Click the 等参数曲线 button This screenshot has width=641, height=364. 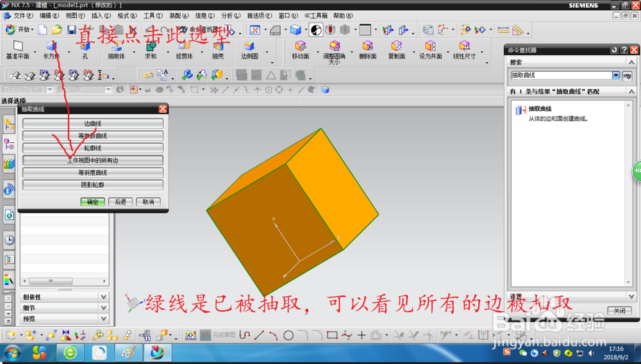[x=93, y=136]
